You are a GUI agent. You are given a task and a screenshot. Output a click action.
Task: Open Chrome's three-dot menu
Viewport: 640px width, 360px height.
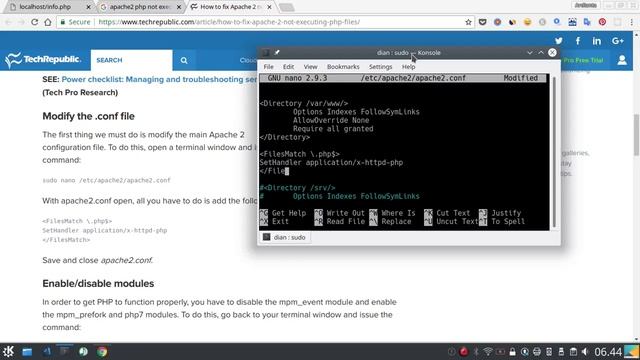631,22
